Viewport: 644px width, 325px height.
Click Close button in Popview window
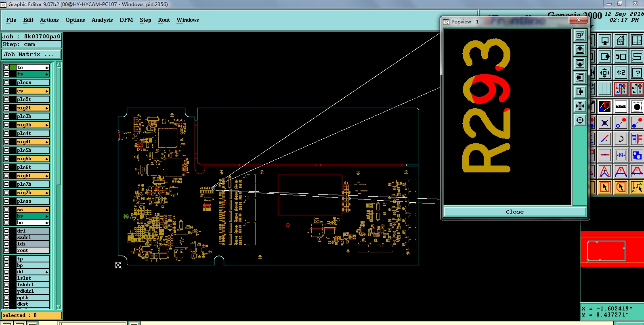coord(515,212)
